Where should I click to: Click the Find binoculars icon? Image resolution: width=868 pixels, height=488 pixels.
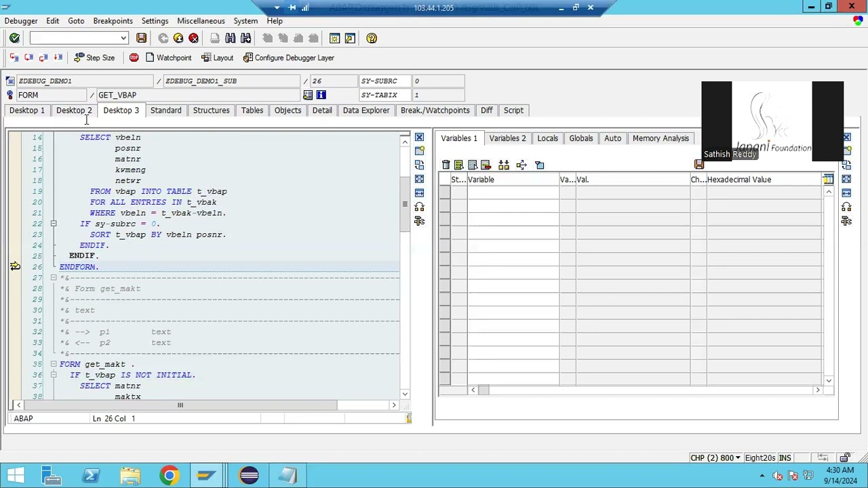pos(231,38)
